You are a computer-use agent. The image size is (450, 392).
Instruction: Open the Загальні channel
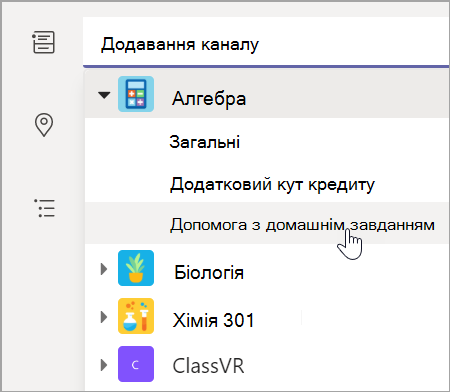point(267,141)
